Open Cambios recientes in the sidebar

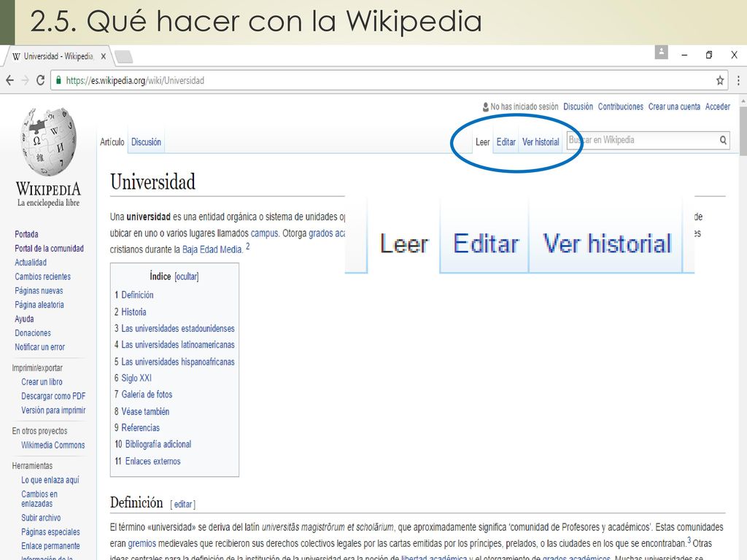click(x=42, y=276)
